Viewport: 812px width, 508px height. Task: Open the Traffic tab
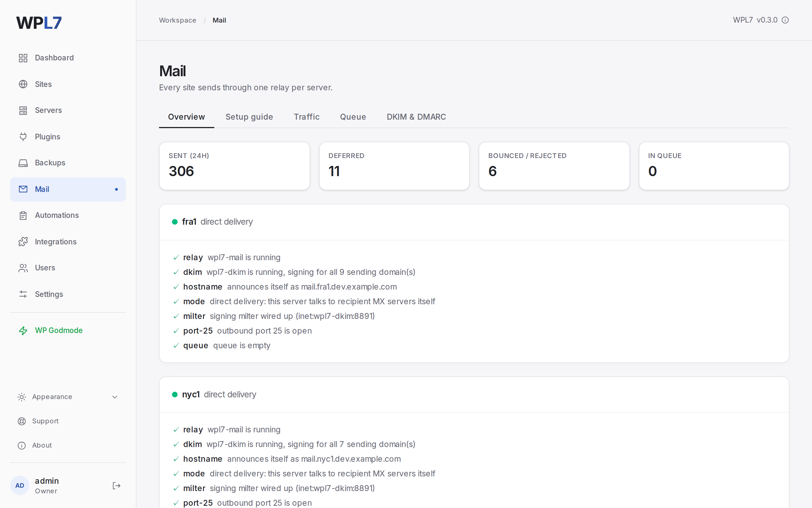click(306, 117)
